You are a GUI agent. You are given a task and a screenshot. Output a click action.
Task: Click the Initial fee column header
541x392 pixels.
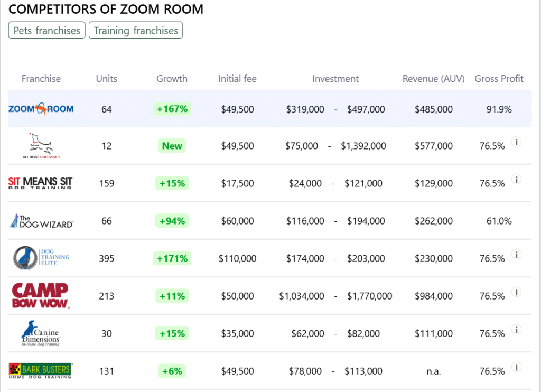(x=237, y=79)
